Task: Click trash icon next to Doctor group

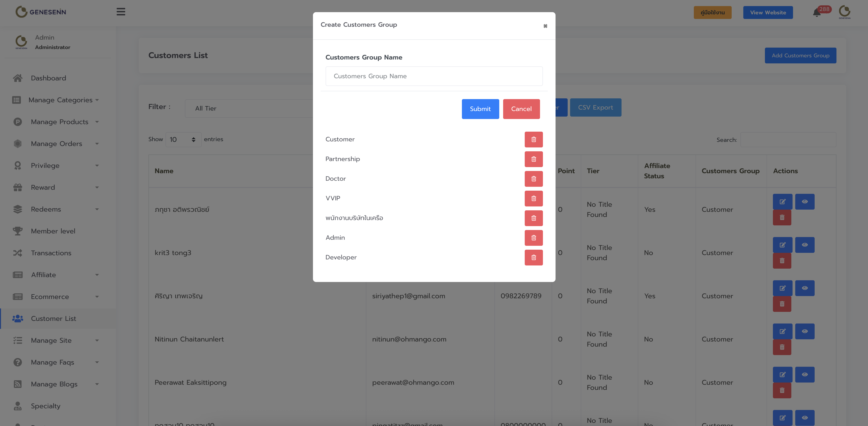Action: pos(533,179)
